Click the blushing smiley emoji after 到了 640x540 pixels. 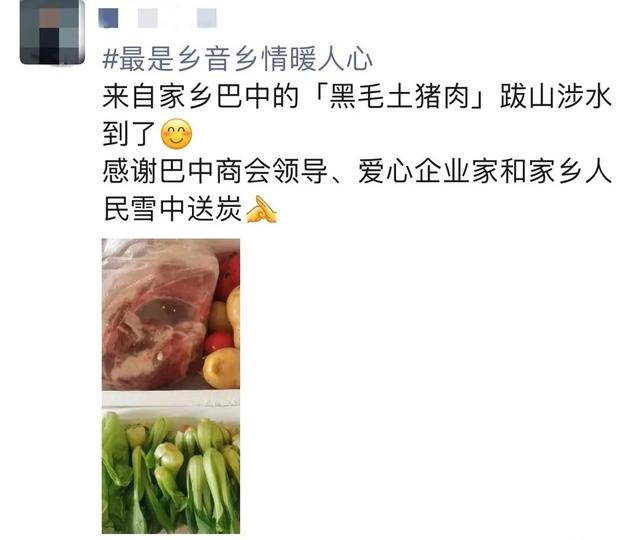pyautogui.click(x=177, y=134)
